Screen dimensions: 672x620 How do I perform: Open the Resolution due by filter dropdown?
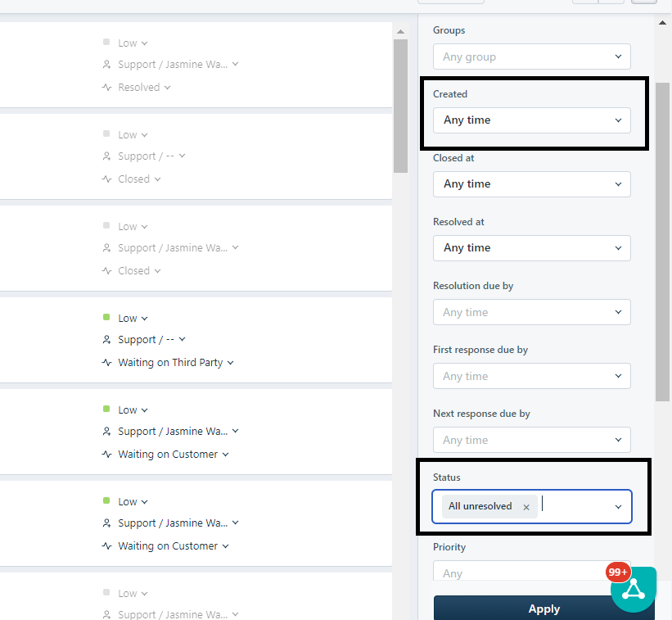[531, 312]
